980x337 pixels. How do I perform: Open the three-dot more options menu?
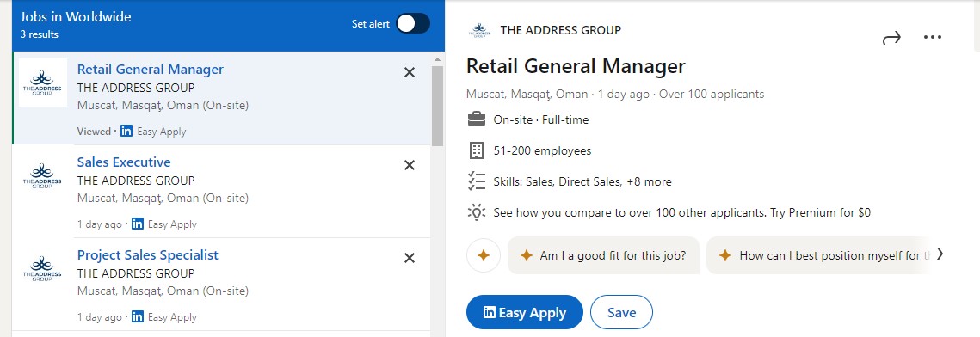pos(932,38)
